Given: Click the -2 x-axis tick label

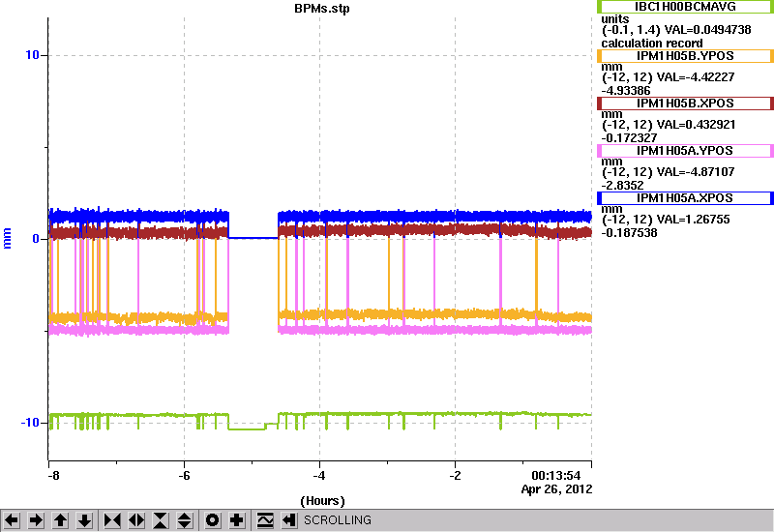Looking at the screenshot, I should pyautogui.click(x=455, y=476).
